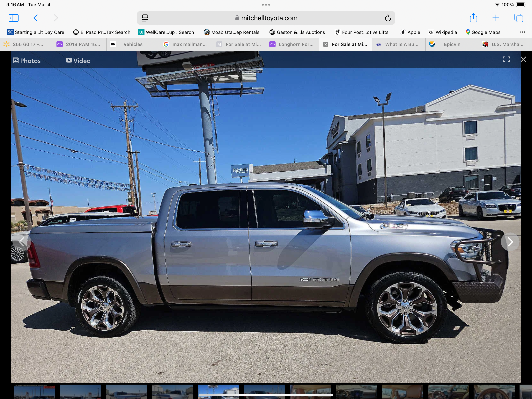This screenshot has height=399, width=532.
Task: Open the seventh thumbnail with tan interior
Action: 310,392
